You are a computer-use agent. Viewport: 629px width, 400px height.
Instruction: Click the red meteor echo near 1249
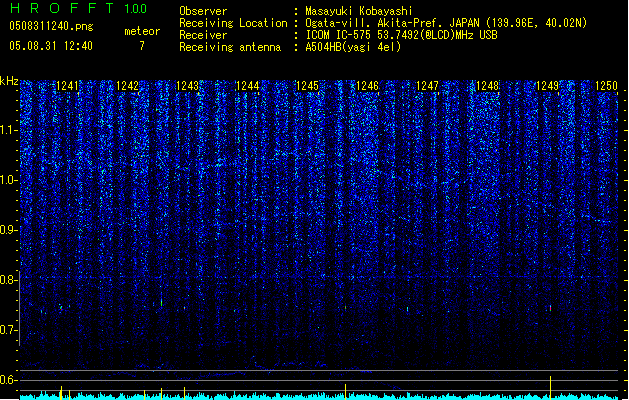(x=550, y=309)
